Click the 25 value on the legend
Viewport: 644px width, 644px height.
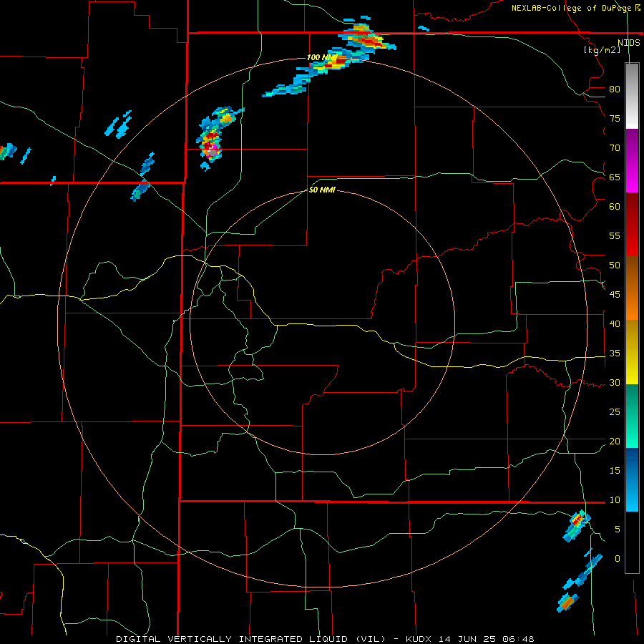pyautogui.click(x=615, y=412)
